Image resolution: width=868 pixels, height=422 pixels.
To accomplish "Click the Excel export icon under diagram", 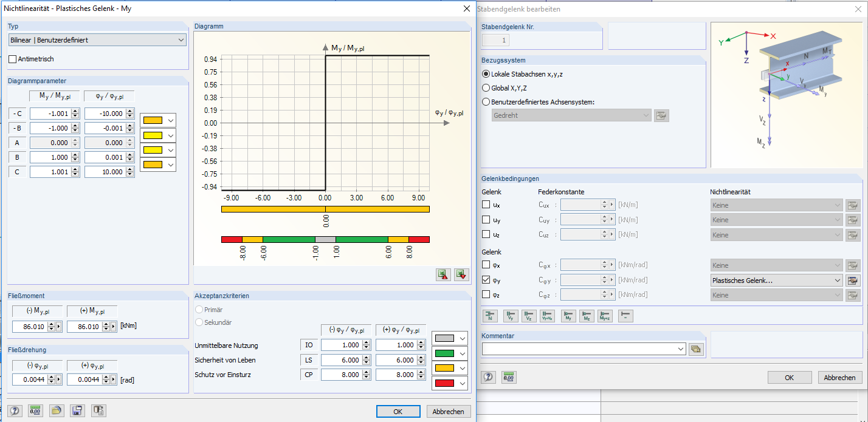I will 462,274.
